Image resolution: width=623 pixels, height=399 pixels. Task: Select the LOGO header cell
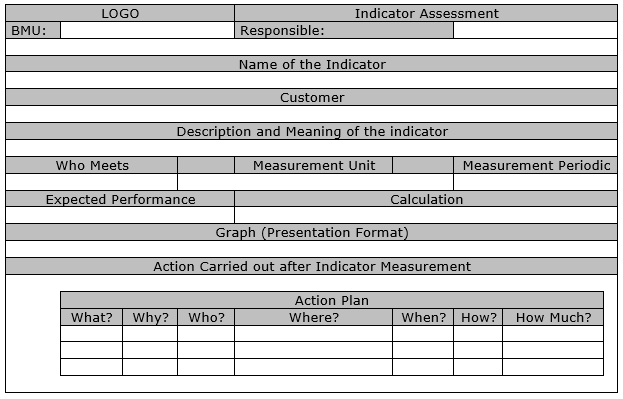[x=120, y=14]
